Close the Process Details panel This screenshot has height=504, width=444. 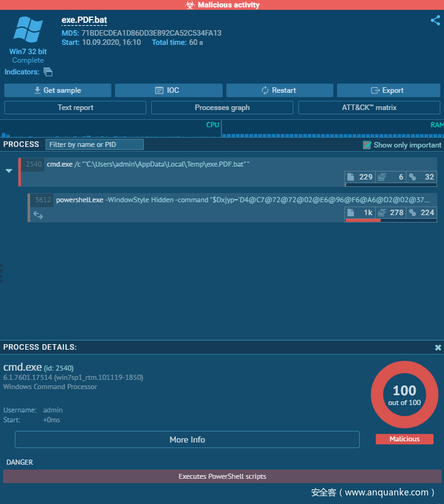[438, 347]
